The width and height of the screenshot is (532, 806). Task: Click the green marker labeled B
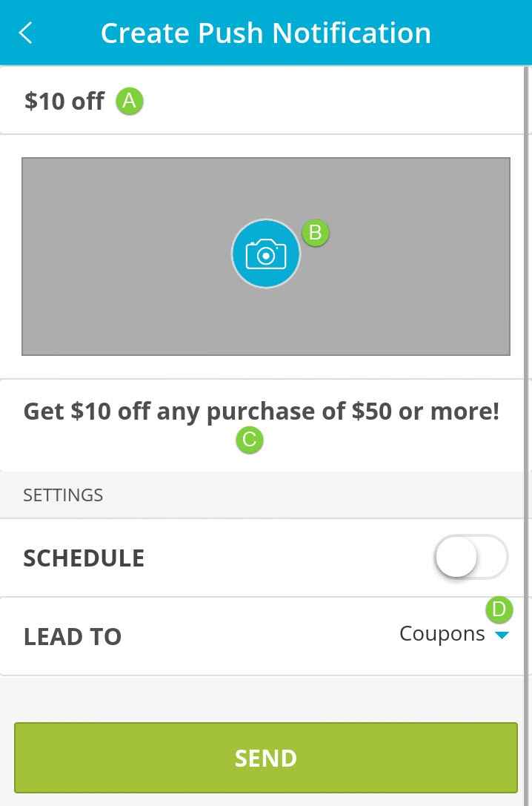(x=316, y=233)
